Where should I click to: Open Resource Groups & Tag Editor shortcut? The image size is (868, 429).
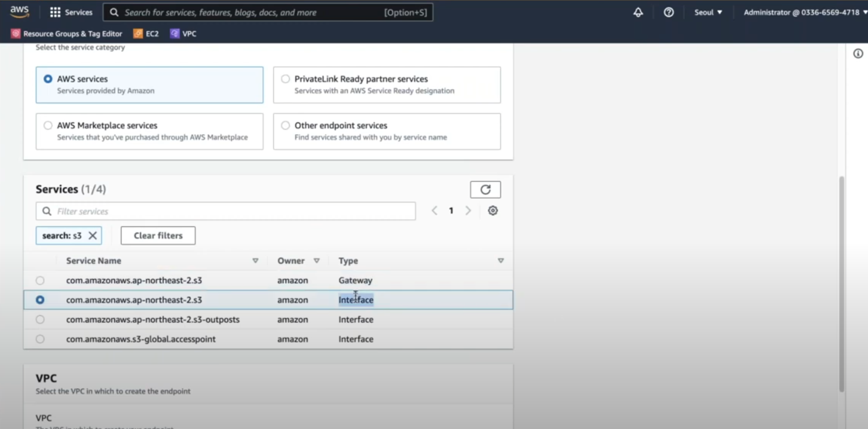point(67,34)
